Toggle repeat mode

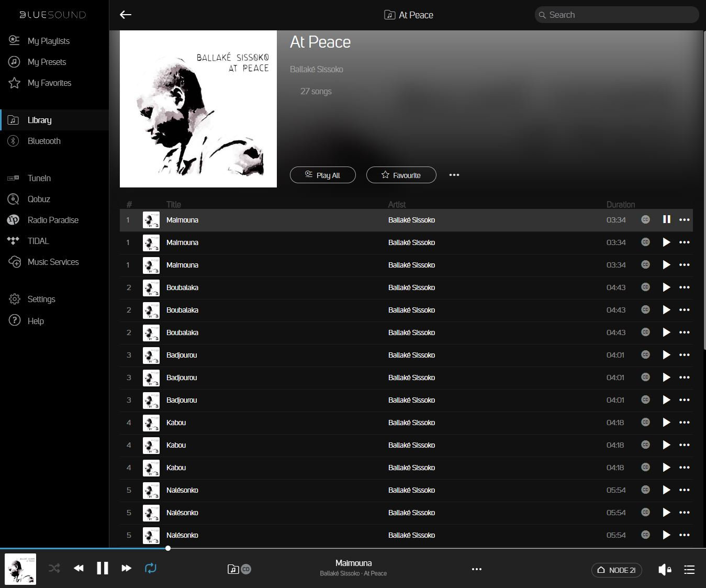[150, 568]
